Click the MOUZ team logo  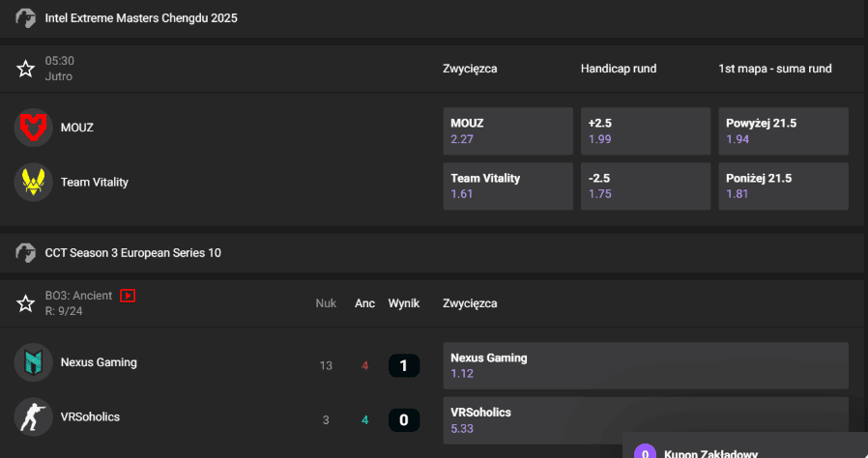(33, 128)
